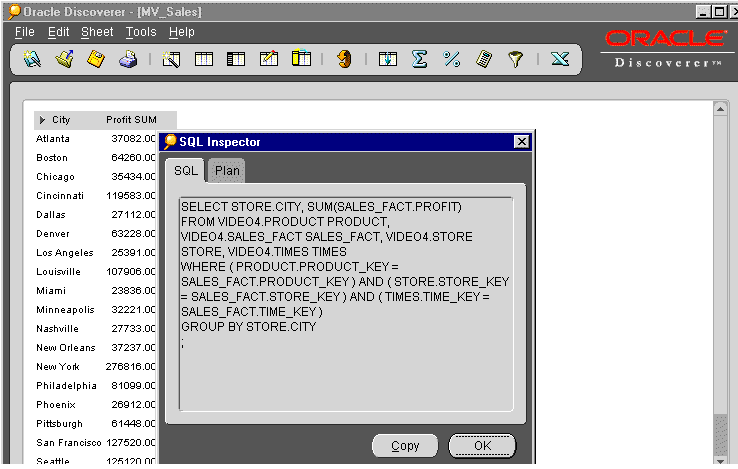Image resolution: width=738 pixels, height=469 pixels.
Task: Click OK to dismiss SQL Inspector
Action: (x=482, y=445)
